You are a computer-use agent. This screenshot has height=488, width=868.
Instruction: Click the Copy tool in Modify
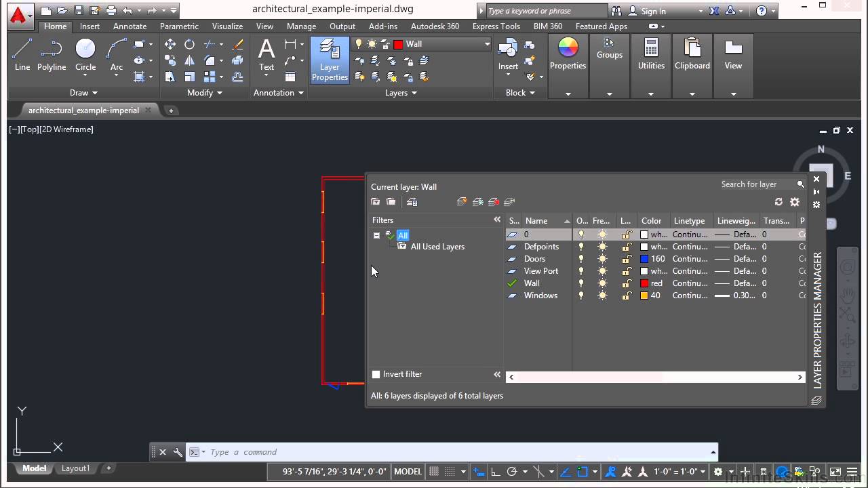pyautogui.click(x=170, y=61)
